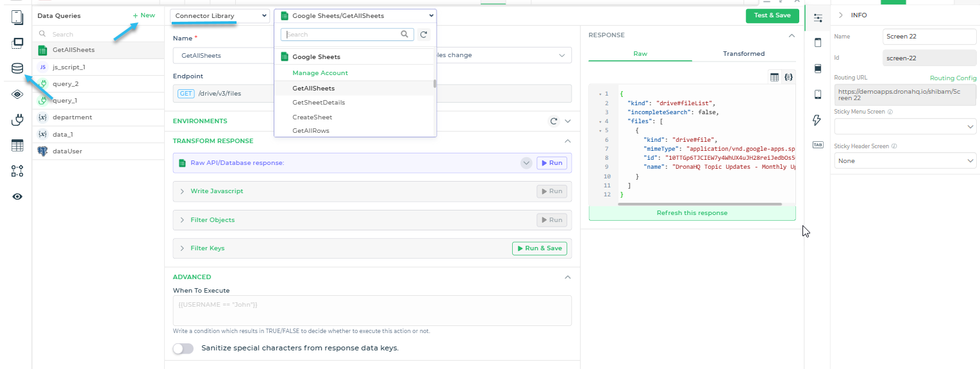Open the actions lightning bolt icon
Screen dimensions: 980x369
coord(817,120)
